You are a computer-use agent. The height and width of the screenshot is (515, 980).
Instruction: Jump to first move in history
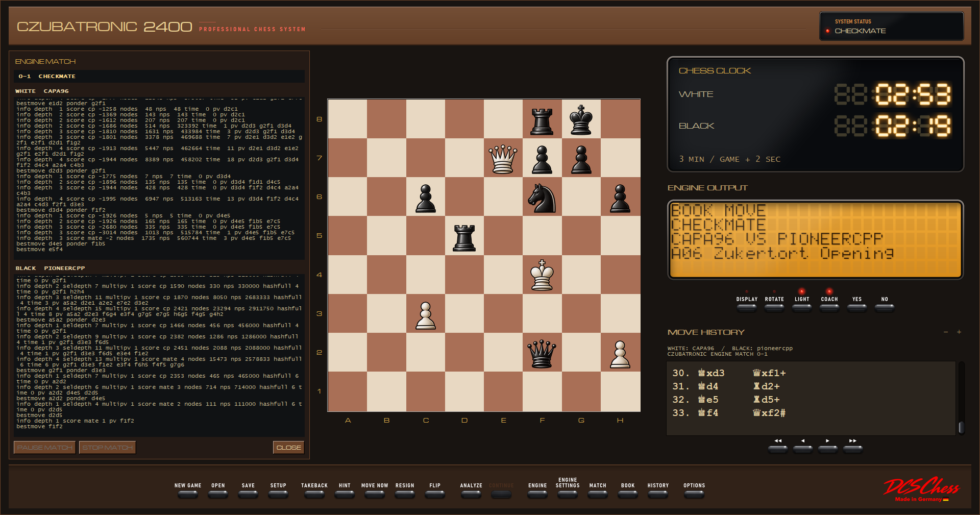(x=778, y=449)
